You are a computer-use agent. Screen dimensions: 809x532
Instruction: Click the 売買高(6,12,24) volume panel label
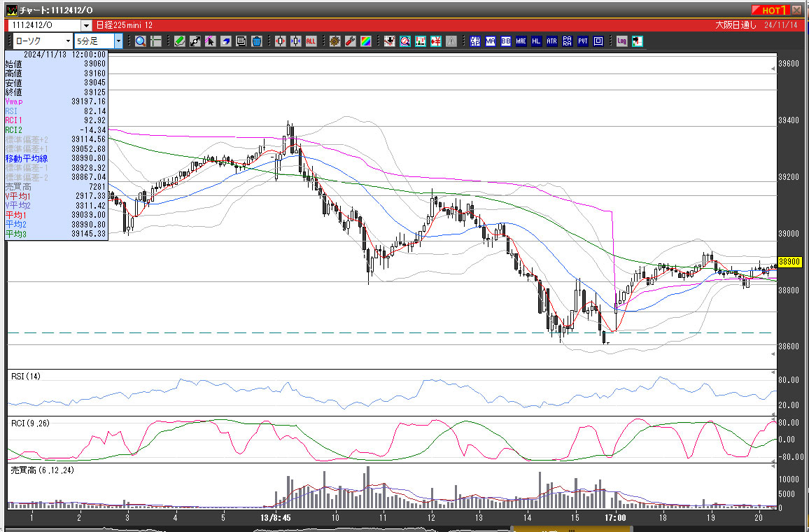click(x=42, y=470)
